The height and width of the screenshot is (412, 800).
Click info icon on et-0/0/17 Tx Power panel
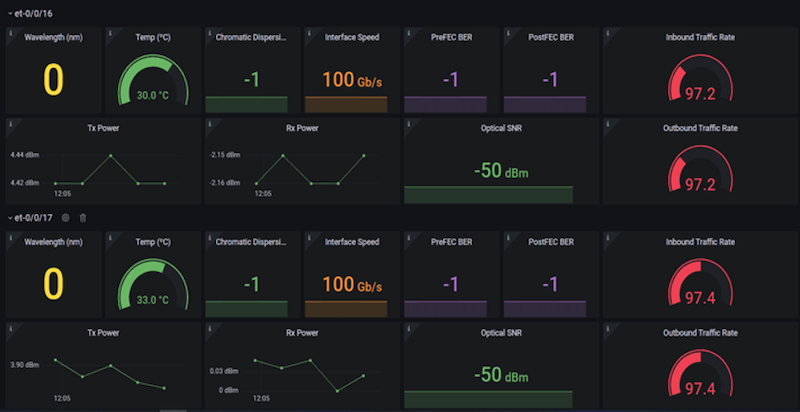click(x=10, y=329)
